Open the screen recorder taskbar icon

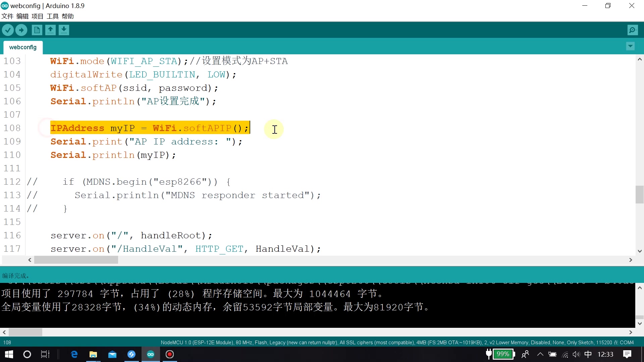click(x=170, y=354)
